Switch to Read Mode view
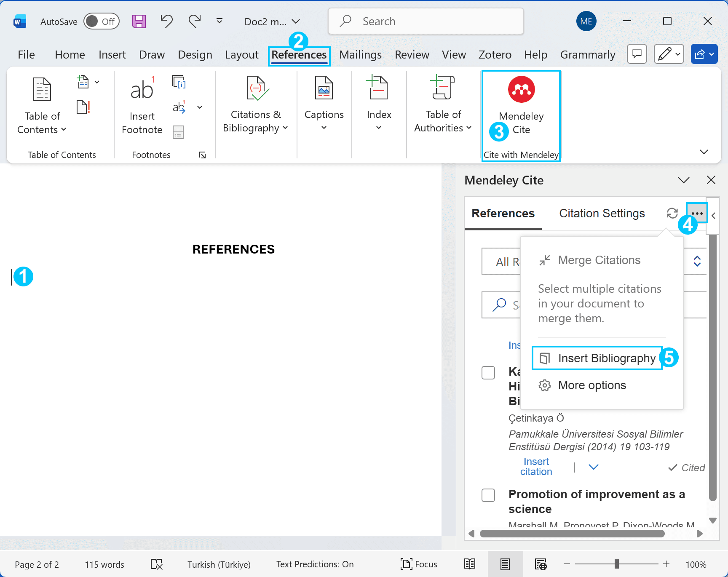The width and height of the screenshot is (728, 577). [470, 564]
